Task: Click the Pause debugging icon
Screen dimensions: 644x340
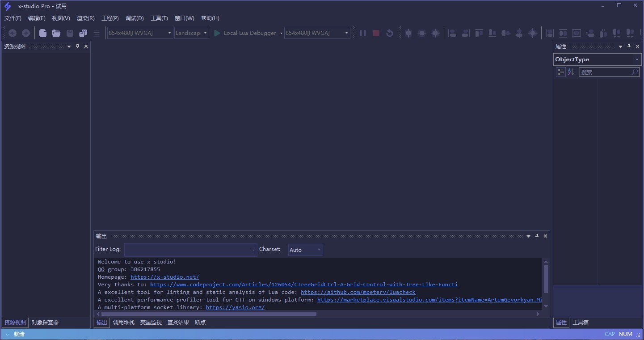Action: tap(363, 33)
